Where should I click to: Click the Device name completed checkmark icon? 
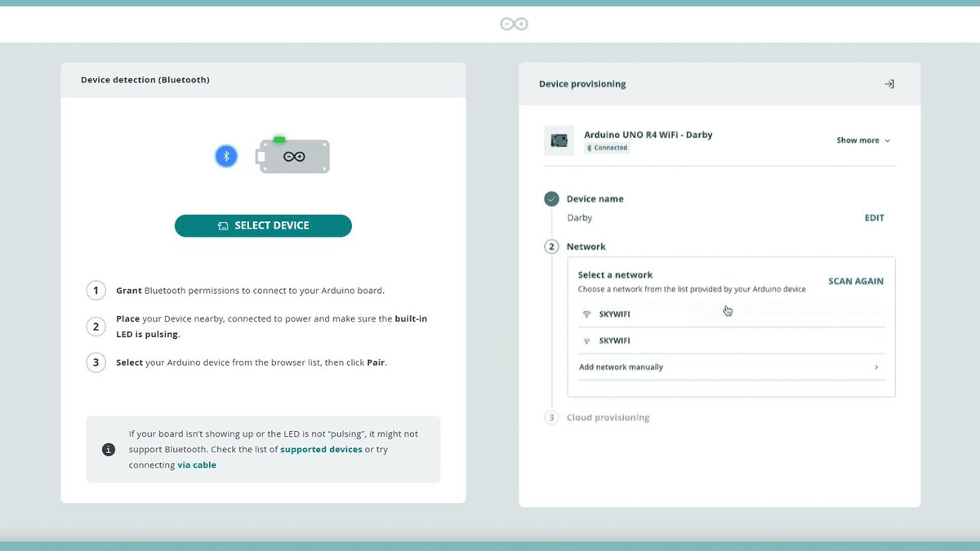coord(551,198)
